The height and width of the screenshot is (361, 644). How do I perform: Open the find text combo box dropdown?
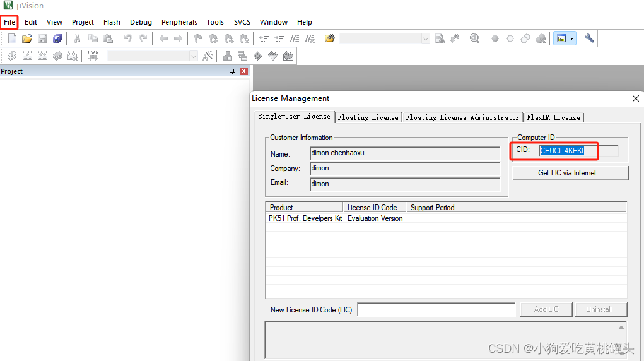point(426,38)
